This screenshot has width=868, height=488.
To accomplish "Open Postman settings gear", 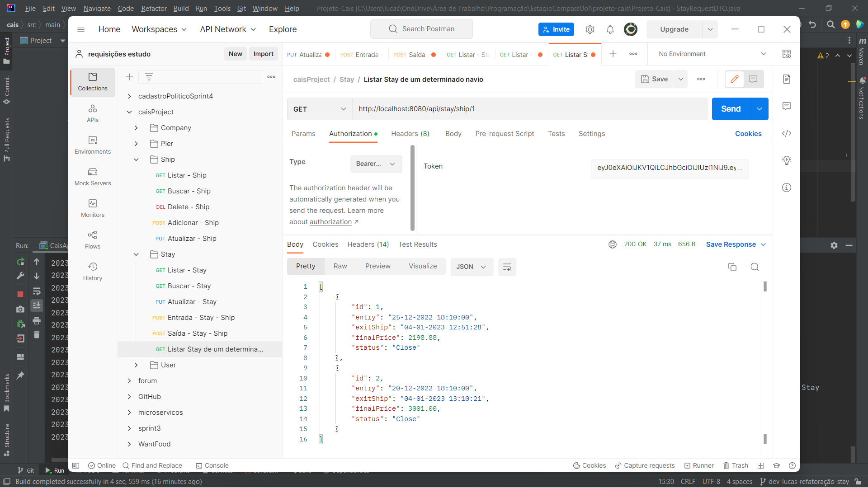I will tap(590, 29).
